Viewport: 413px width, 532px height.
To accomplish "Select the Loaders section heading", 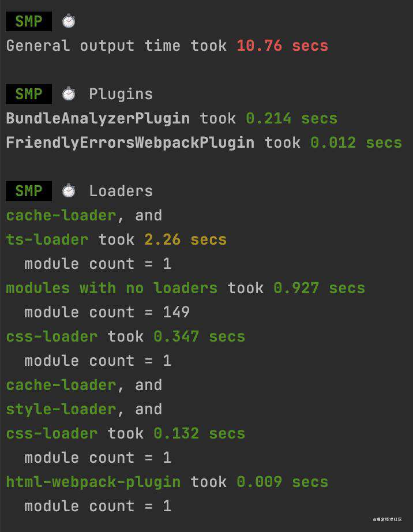I will [121, 191].
